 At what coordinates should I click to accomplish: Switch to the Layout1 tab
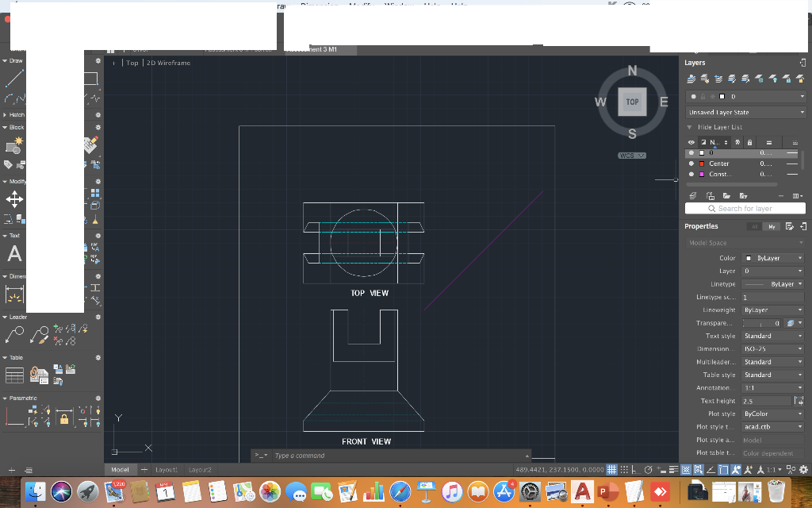click(167, 469)
